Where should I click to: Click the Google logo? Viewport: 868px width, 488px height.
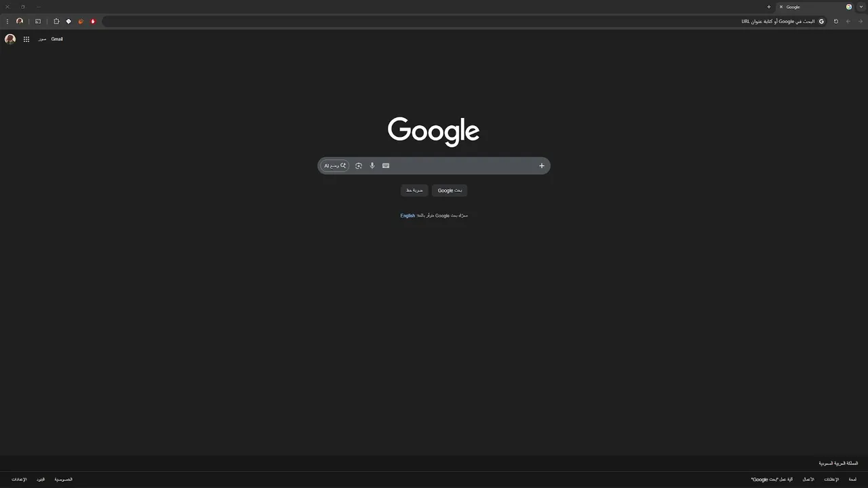point(434,131)
